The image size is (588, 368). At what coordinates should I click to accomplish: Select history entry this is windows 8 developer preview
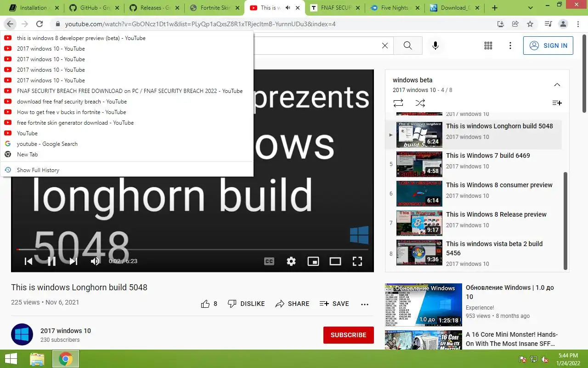127,38
